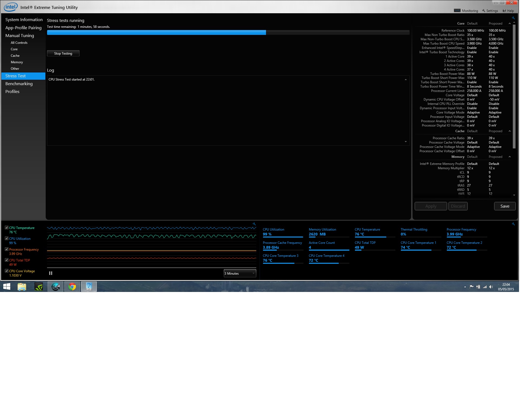Pause the monitoring graph

point(51,273)
